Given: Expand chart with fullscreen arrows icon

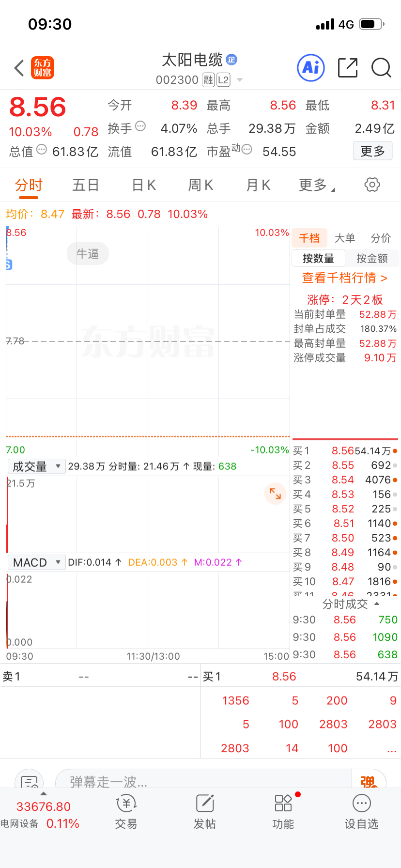Looking at the screenshot, I should click(275, 494).
